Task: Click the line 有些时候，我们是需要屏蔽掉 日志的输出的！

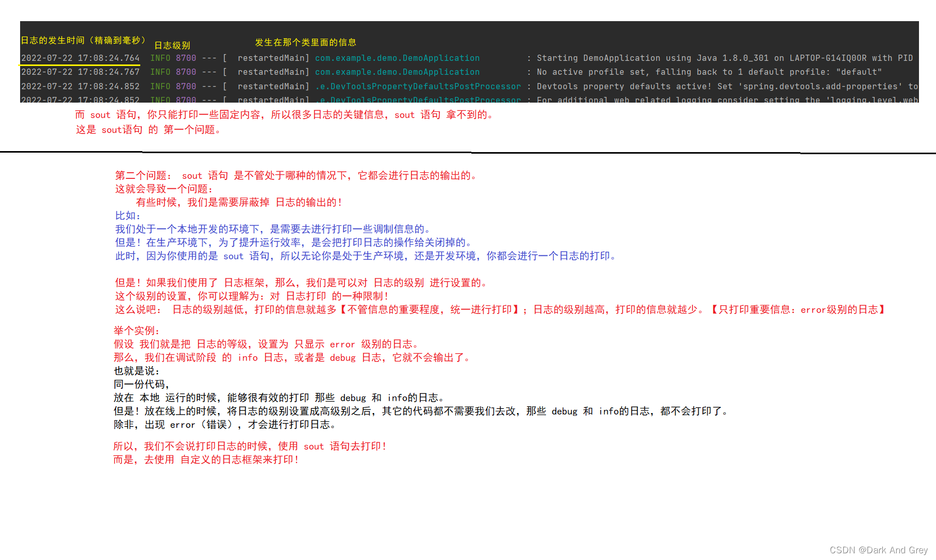Action: (x=239, y=203)
